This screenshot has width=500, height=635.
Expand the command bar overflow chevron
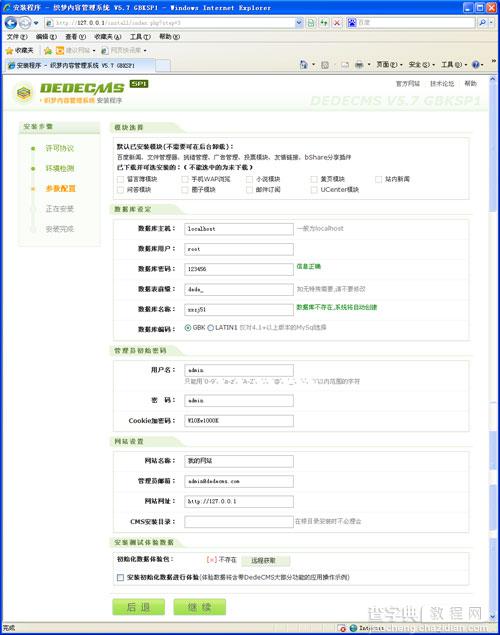[494, 61]
